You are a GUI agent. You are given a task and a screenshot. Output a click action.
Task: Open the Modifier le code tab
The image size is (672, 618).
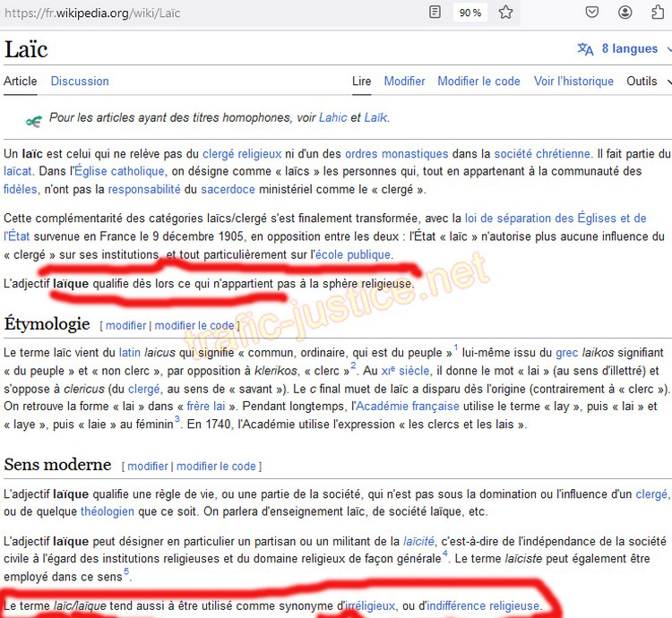[478, 81]
